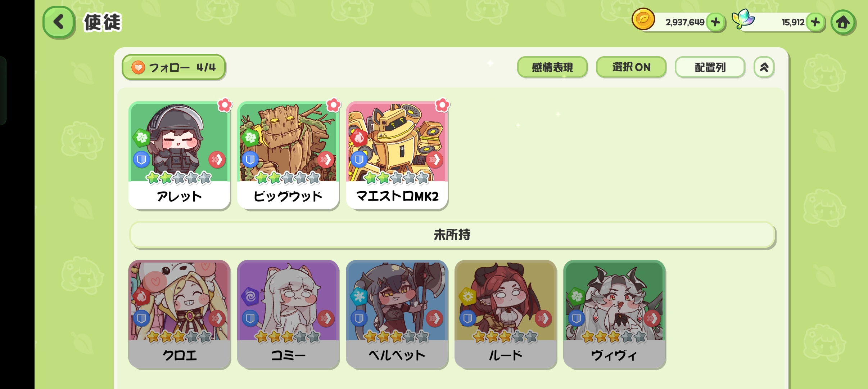The width and height of the screenshot is (868, 389).
Task: Tap the butterfly gem currency icon
Action: point(743,19)
